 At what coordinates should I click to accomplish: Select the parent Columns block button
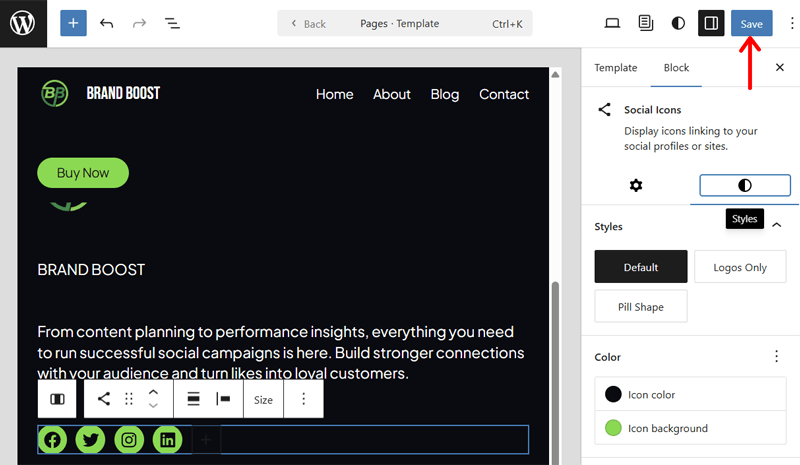click(57, 399)
